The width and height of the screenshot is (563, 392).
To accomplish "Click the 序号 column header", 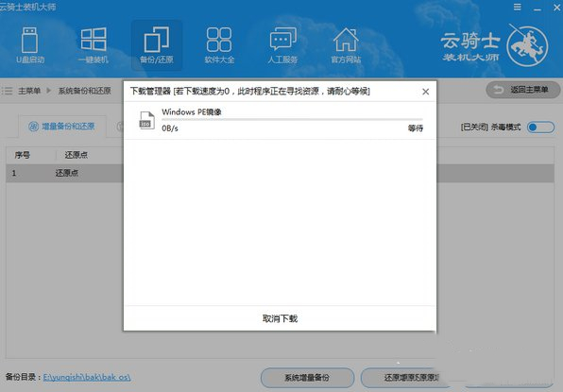I will tap(23, 155).
